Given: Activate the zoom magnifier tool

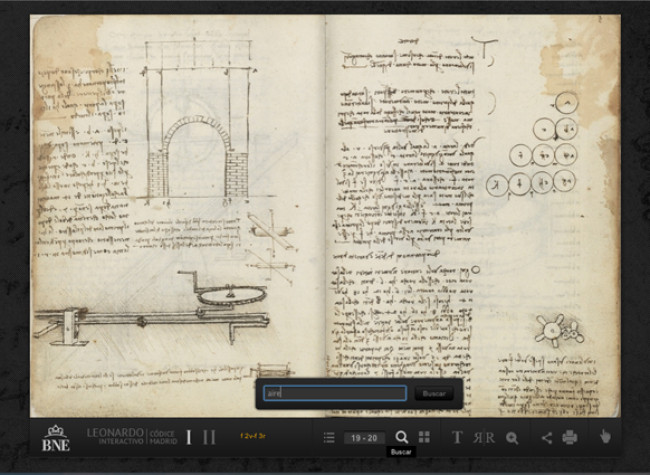Looking at the screenshot, I should 512,438.
